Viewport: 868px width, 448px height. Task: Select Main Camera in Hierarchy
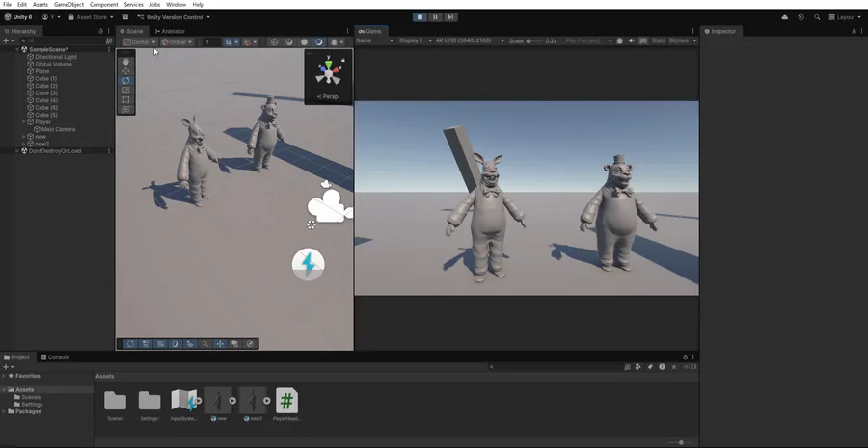click(58, 129)
